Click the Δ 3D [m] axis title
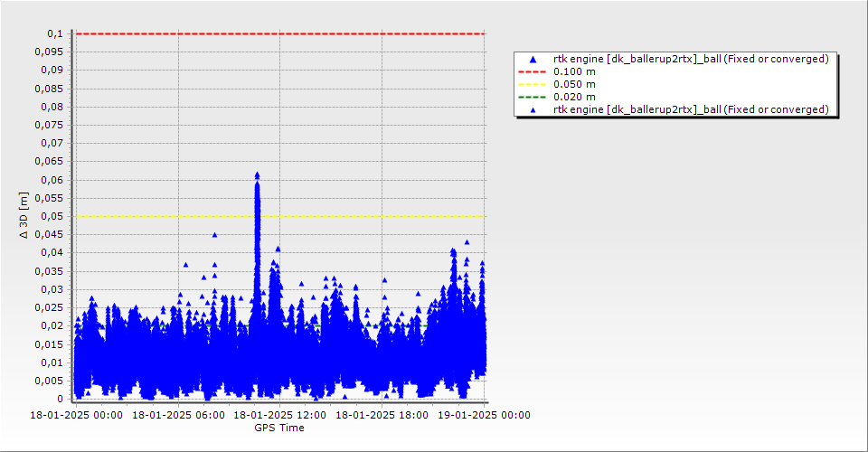 pyautogui.click(x=24, y=215)
